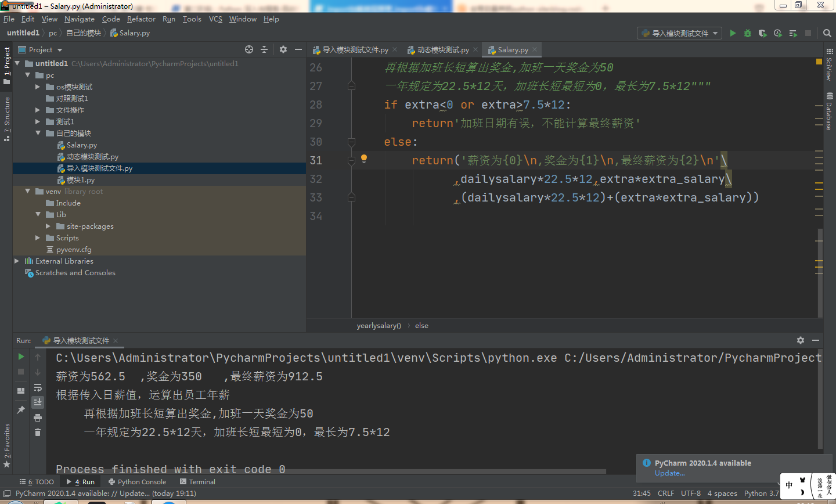Collapse the untitled1 root folder
The height and width of the screenshot is (504, 836).
(x=17, y=63)
